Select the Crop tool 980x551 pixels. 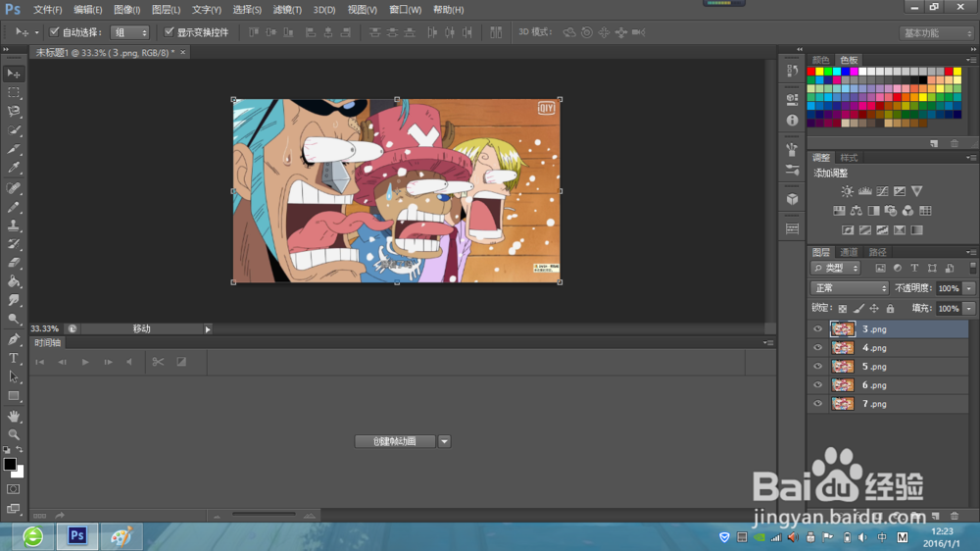coord(14,149)
